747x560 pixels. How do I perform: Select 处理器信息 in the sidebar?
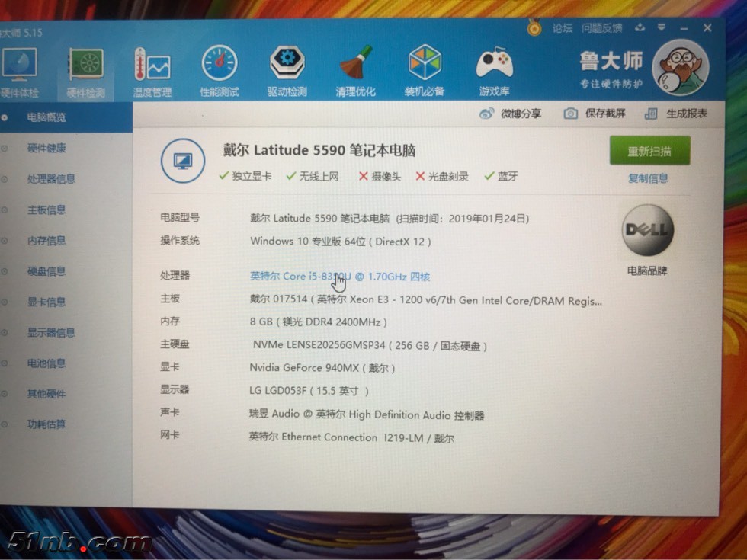[51, 179]
